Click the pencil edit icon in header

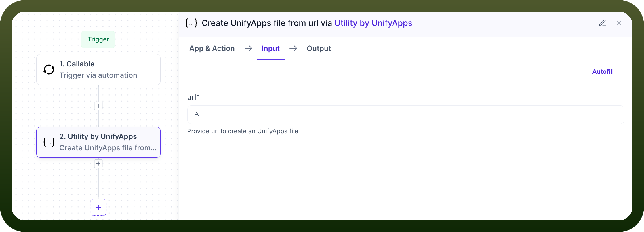(x=603, y=23)
